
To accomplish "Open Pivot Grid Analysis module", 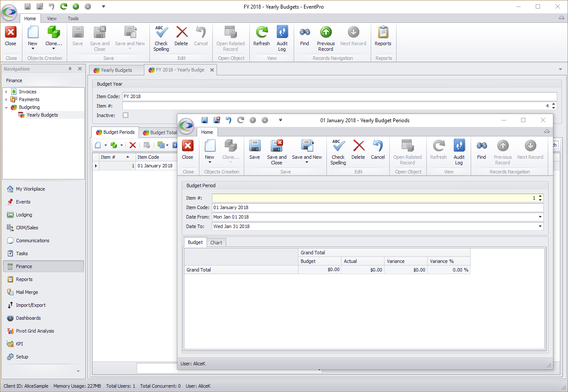I will click(x=35, y=331).
